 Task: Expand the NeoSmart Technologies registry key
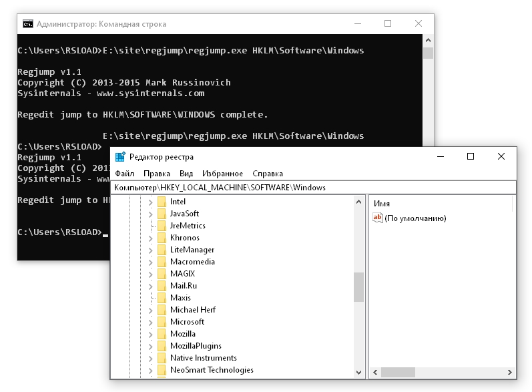151,371
